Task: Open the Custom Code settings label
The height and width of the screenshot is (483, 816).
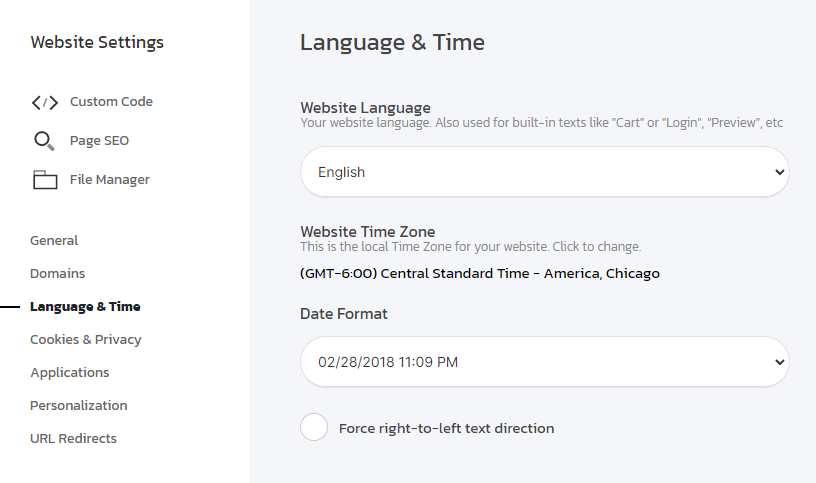Action: 111,102
